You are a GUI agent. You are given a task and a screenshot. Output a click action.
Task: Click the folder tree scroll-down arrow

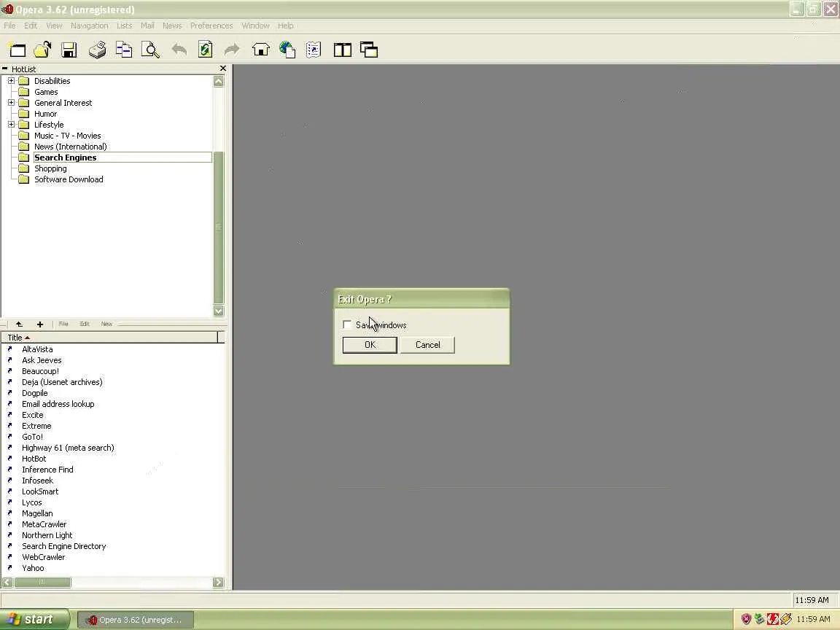click(x=219, y=311)
